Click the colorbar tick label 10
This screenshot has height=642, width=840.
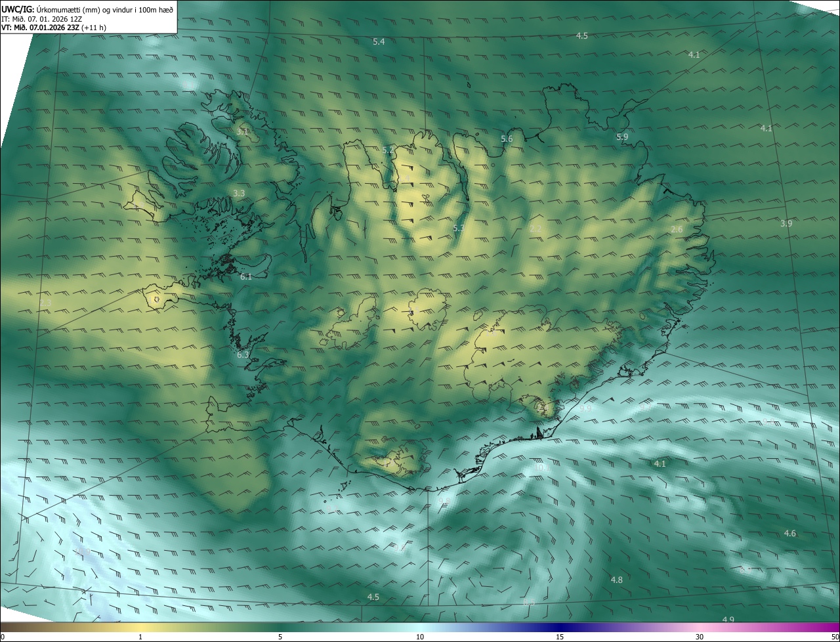pyautogui.click(x=420, y=637)
